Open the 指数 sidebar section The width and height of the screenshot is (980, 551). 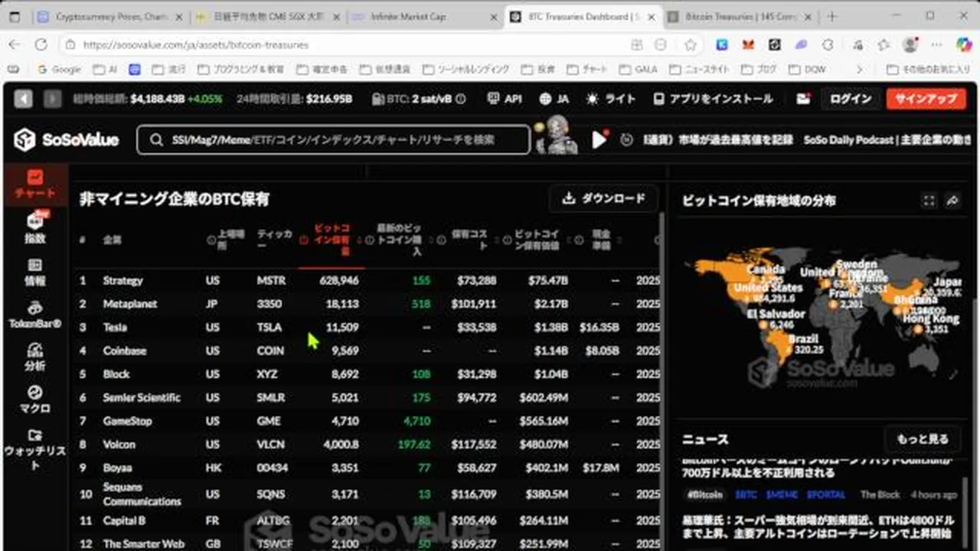(34, 228)
